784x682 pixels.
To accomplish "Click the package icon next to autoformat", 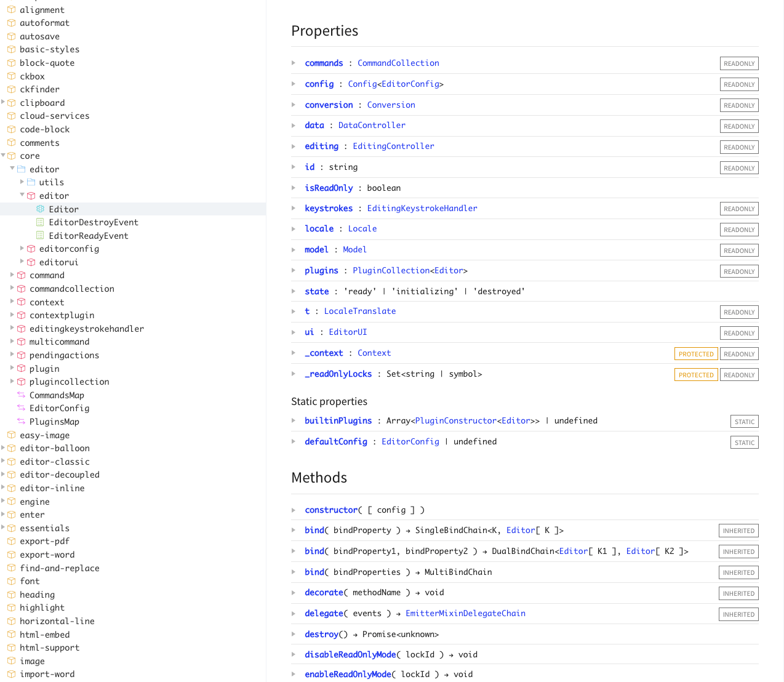I will click(x=11, y=23).
